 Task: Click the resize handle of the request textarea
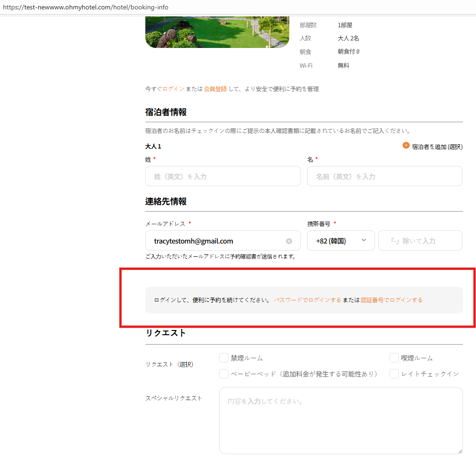click(x=460, y=451)
